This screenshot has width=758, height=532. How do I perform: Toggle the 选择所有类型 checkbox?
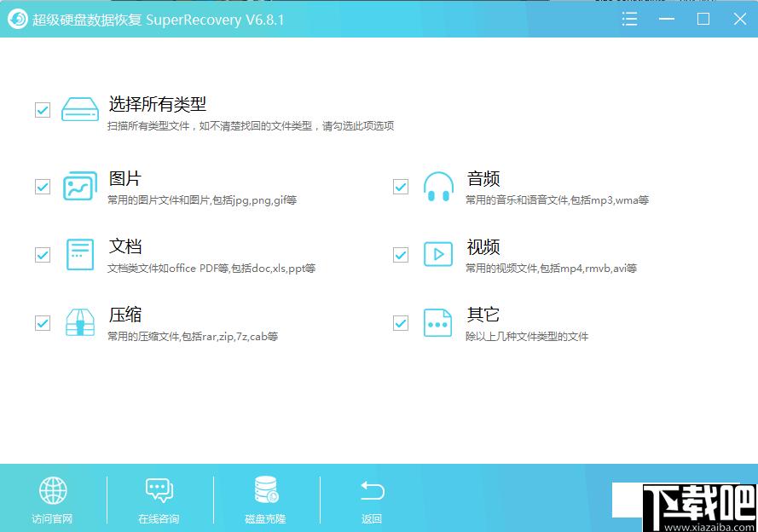point(43,110)
